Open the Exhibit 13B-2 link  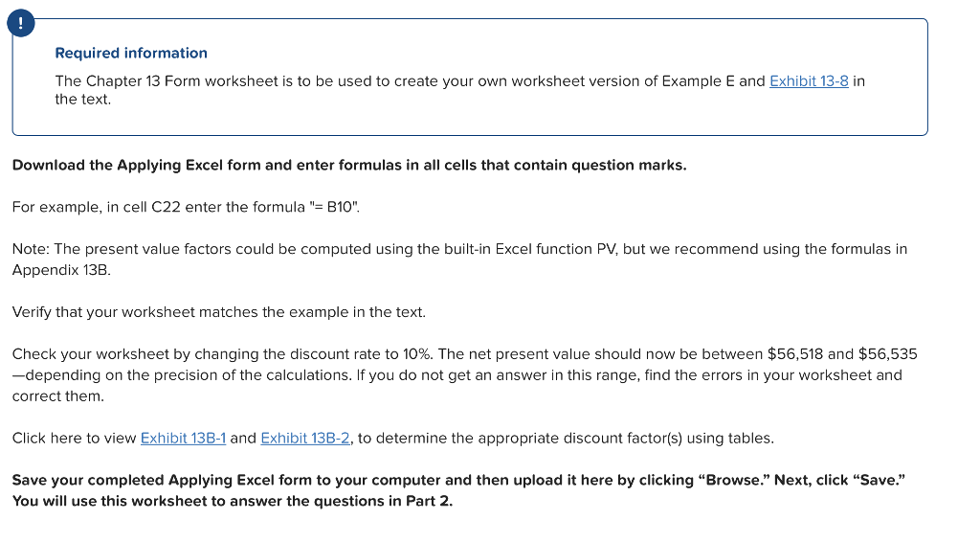[x=305, y=439]
